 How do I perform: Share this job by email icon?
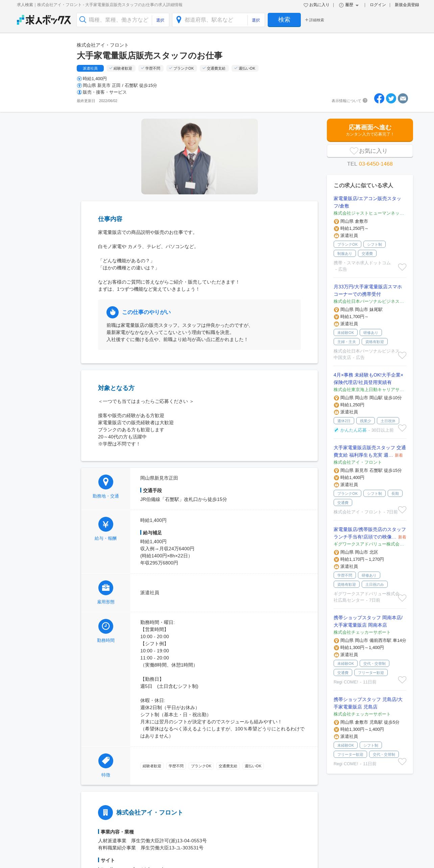(x=403, y=98)
